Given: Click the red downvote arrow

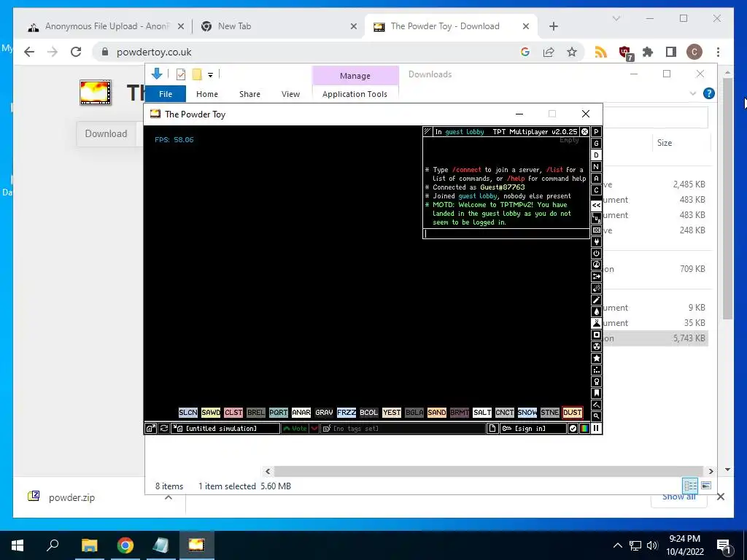Looking at the screenshot, I should [x=314, y=429].
